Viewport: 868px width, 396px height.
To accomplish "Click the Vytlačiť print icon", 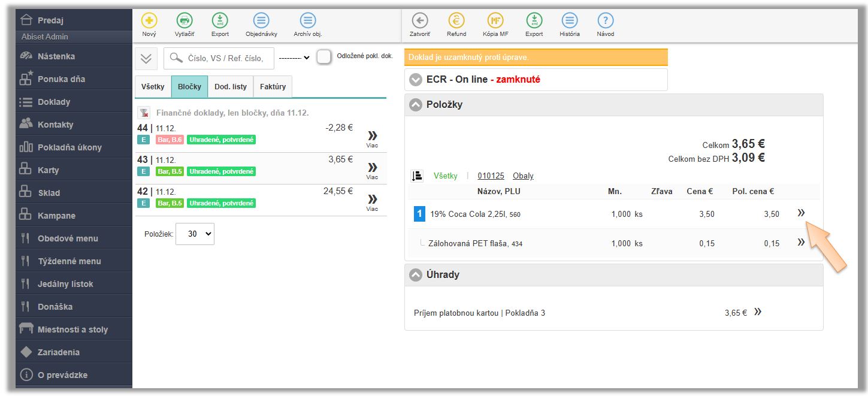I will tap(185, 21).
